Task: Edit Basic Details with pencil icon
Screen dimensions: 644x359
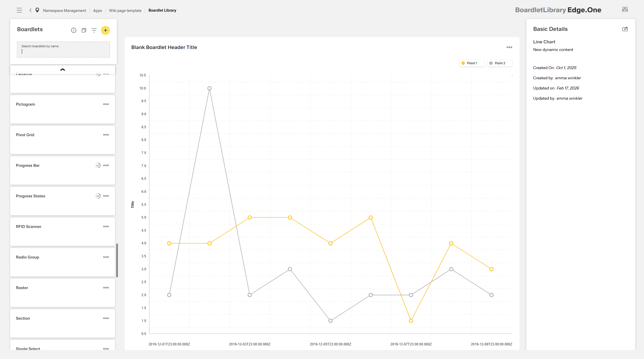Action: pyautogui.click(x=625, y=29)
